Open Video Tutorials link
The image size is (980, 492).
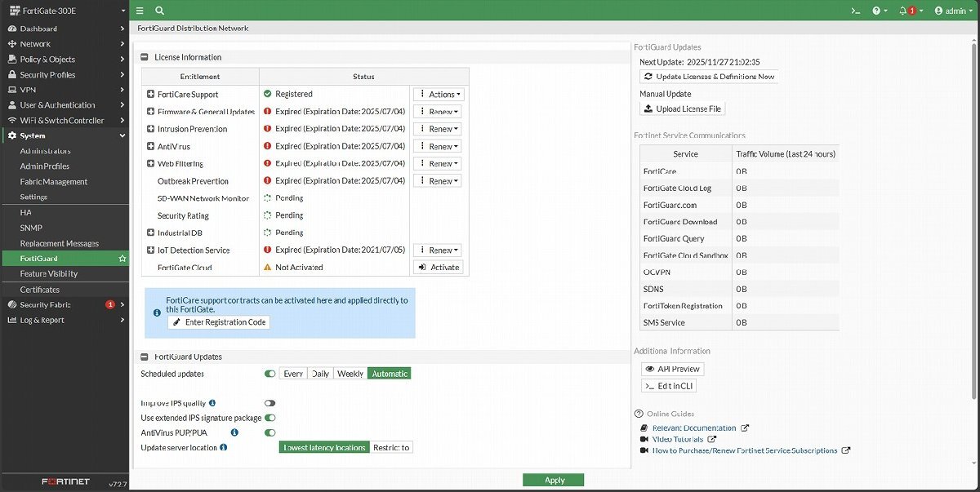678,439
